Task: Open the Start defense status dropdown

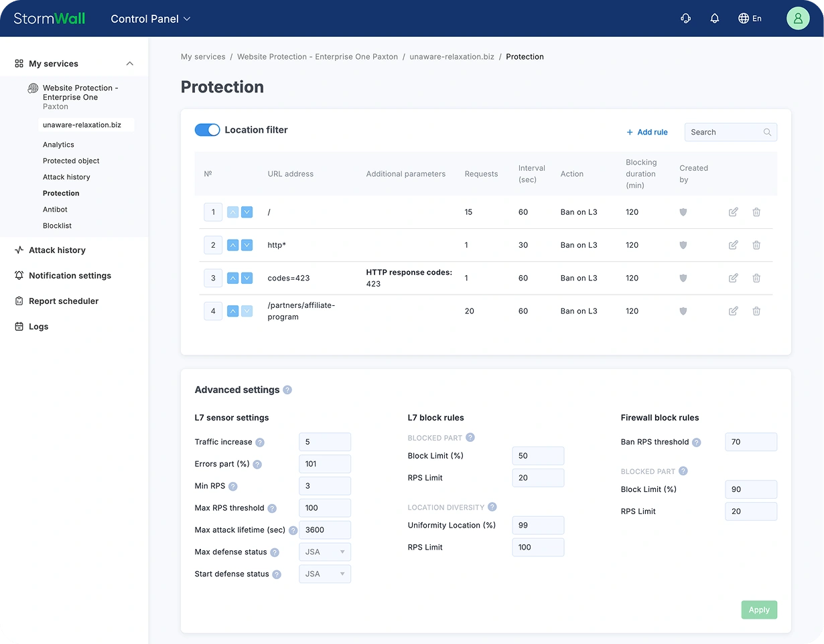Action: click(325, 574)
